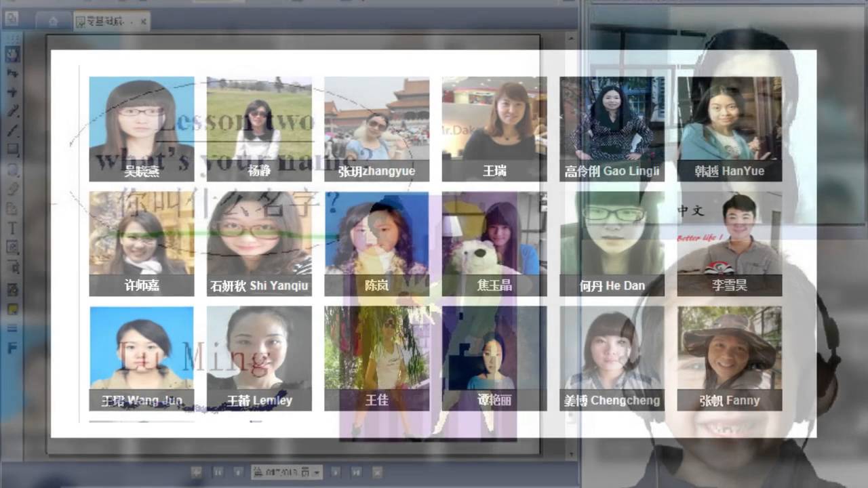Go to the first page in bottom bar

tap(218, 471)
